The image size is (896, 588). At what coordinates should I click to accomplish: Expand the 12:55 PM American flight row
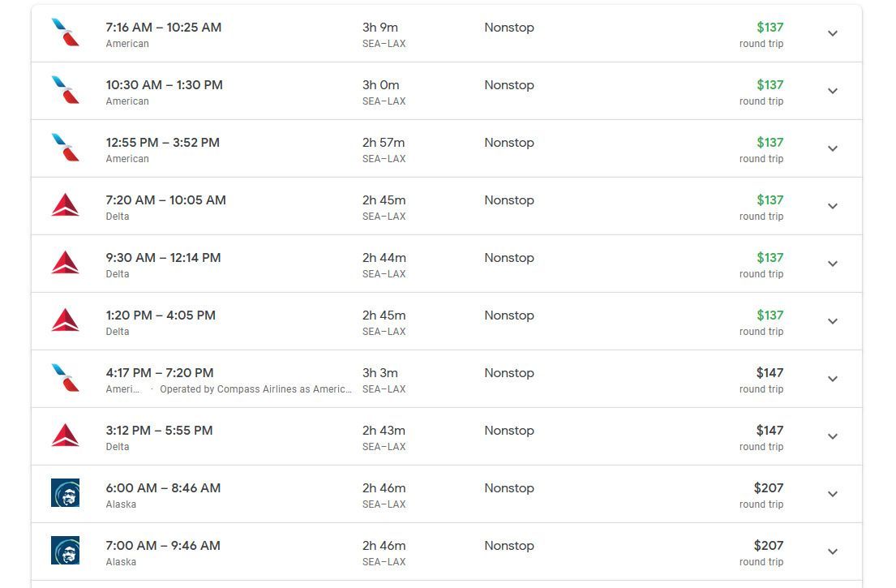tap(833, 148)
